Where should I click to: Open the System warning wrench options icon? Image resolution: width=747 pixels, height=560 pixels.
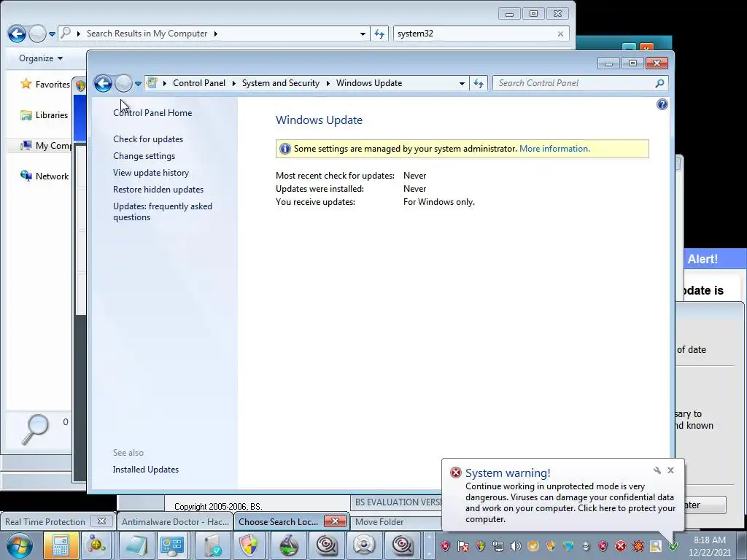point(657,470)
